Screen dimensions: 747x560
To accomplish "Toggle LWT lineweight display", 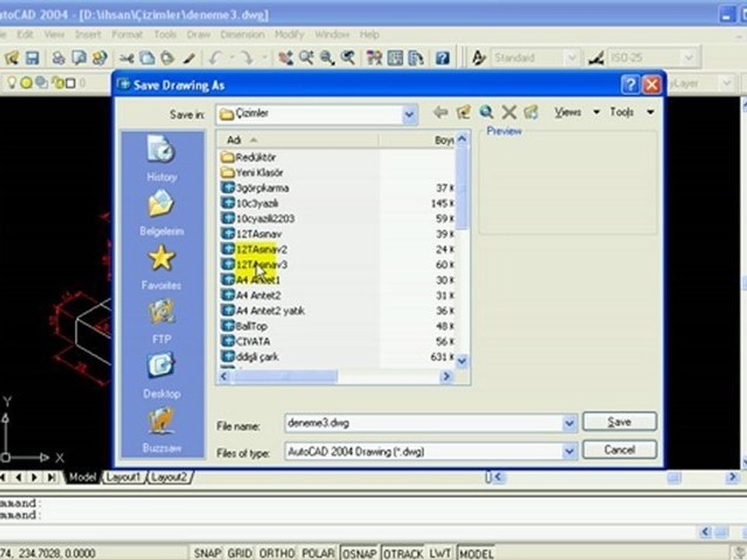I will [440, 553].
